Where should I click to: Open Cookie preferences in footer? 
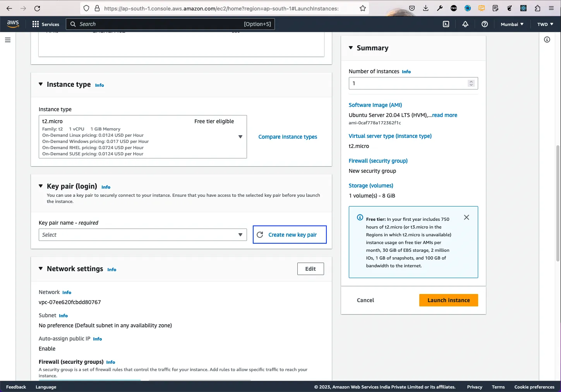(534, 387)
